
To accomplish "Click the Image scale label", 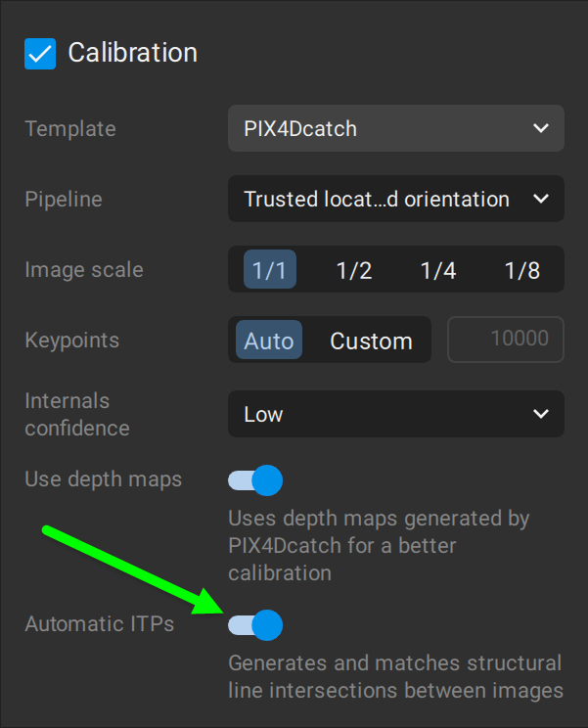I will point(83,270).
